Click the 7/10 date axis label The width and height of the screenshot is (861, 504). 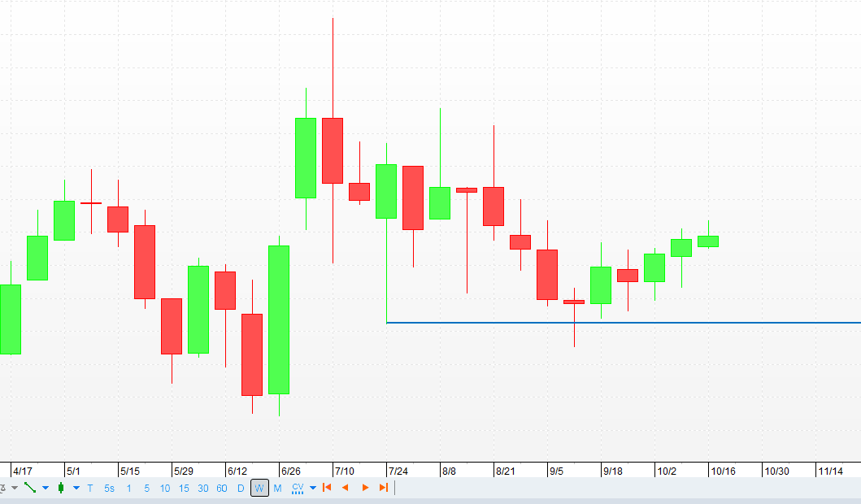[x=344, y=471]
